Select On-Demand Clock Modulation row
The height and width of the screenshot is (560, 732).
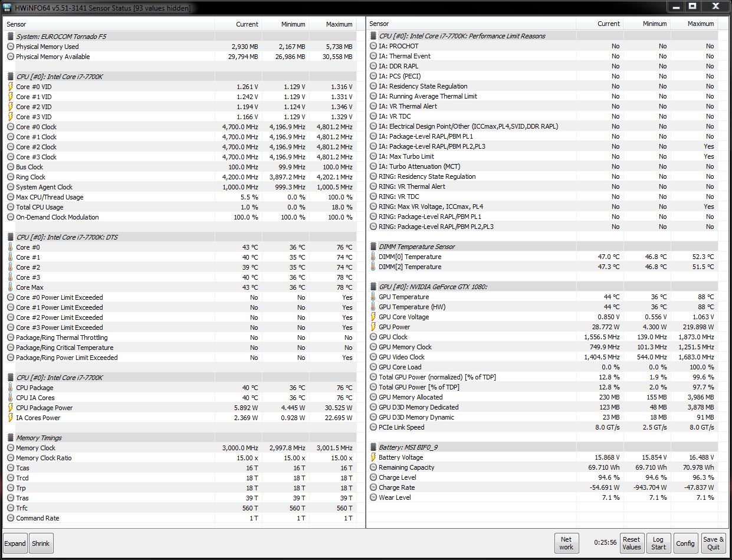180,217
